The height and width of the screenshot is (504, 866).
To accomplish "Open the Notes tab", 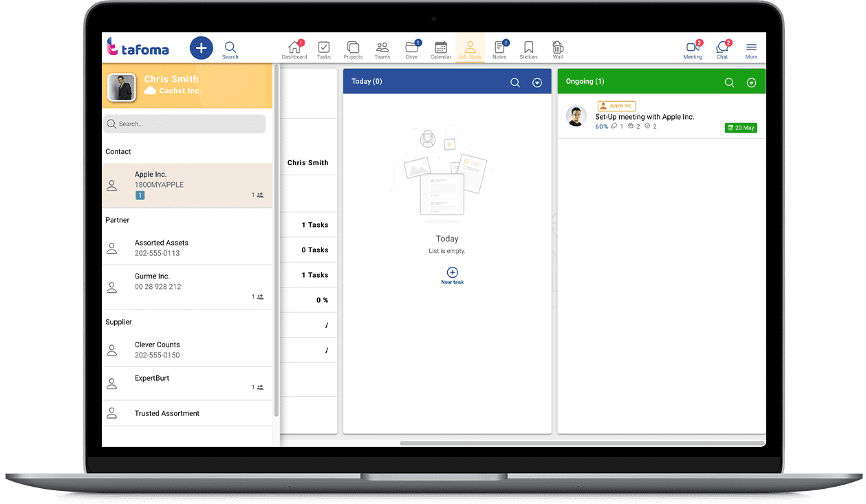I will [x=499, y=48].
